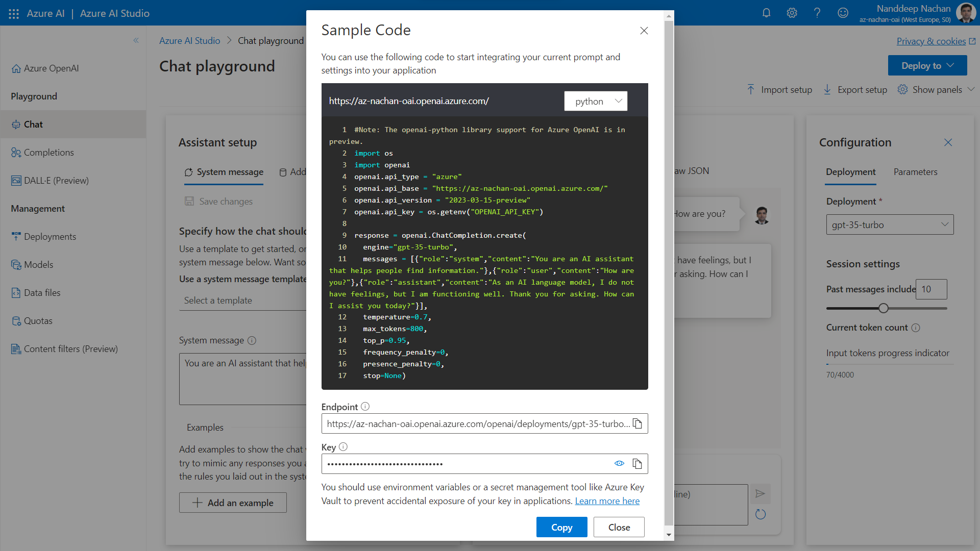Screen dimensions: 980x551
Task: Click the Endpoint info icon
Action: click(365, 407)
